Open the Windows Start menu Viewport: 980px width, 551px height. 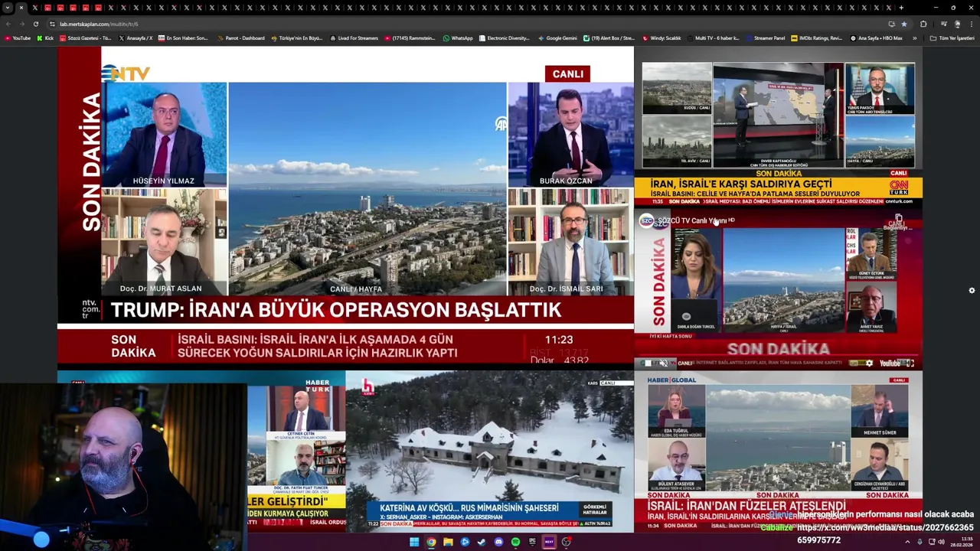414,542
